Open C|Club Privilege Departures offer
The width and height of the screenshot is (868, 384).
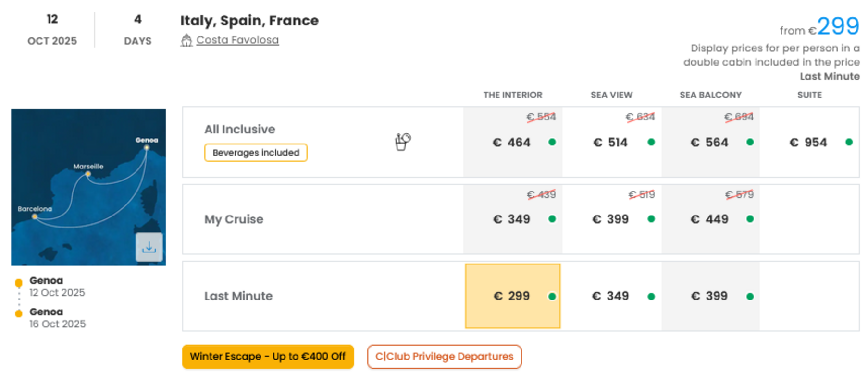point(445,357)
